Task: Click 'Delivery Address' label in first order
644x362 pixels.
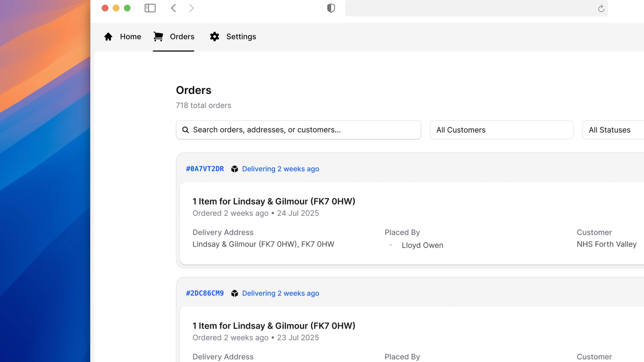Action: (x=223, y=232)
